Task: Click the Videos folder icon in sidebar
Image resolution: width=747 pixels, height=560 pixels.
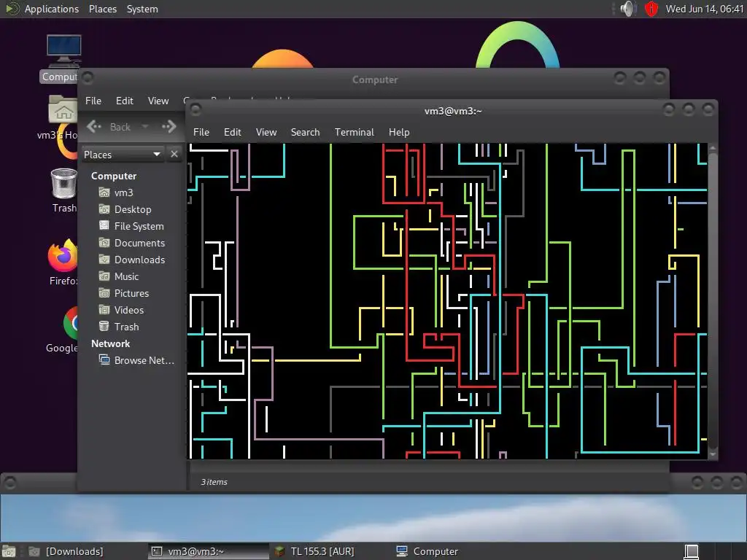Action: (104, 309)
